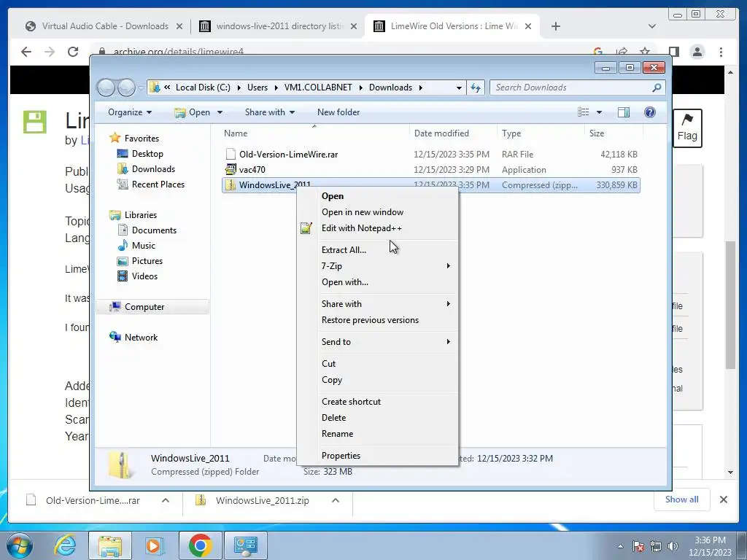Click the Favorites star icon

coord(115,138)
